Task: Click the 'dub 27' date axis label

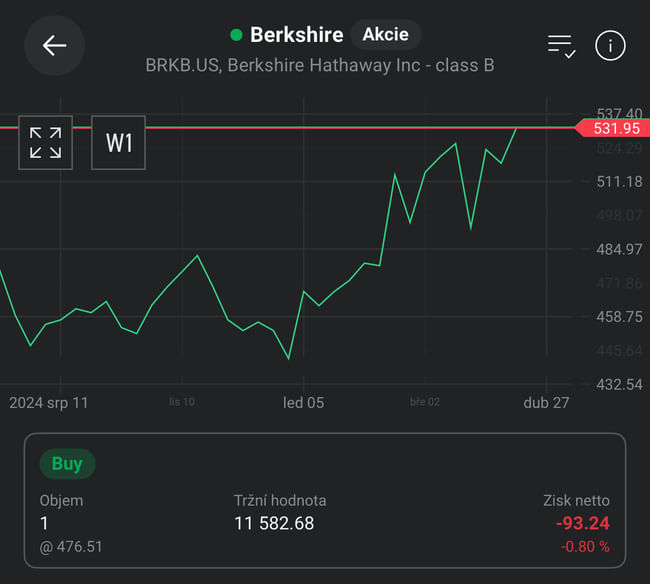Action: coord(546,402)
